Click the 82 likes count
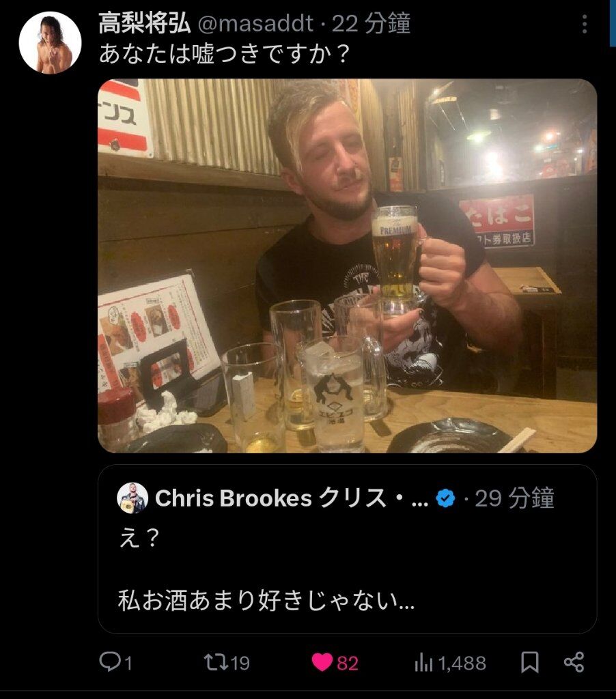This screenshot has width=616, height=699. point(348,664)
